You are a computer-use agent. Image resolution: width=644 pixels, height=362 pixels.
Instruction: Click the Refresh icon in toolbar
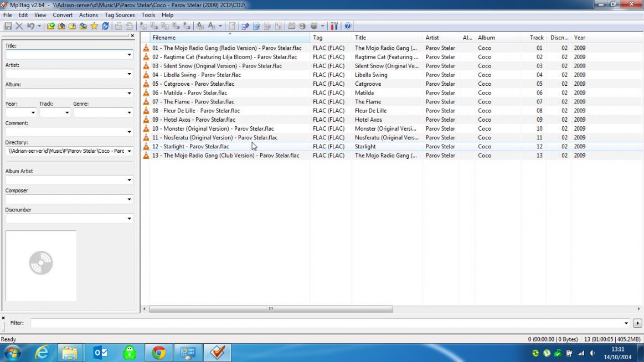point(105,26)
